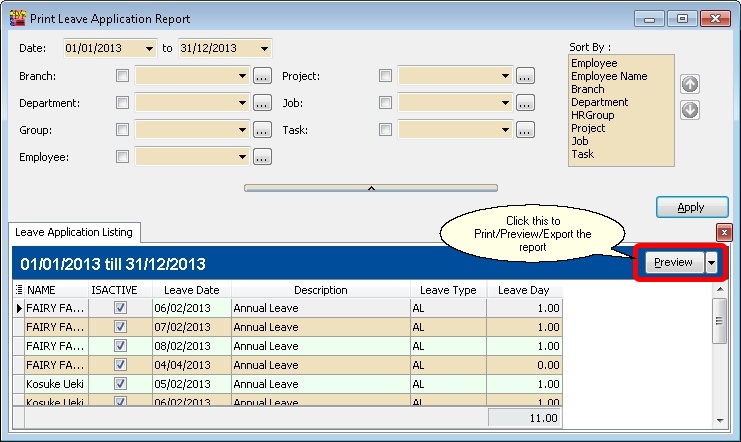The image size is (741, 442).
Task: Sort by the Leave Type column header
Action: tap(448, 290)
